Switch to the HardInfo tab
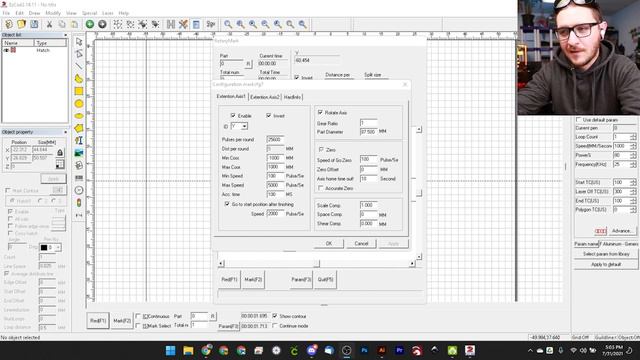This screenshot has width=640, height=360. click(x=292, y=97)
